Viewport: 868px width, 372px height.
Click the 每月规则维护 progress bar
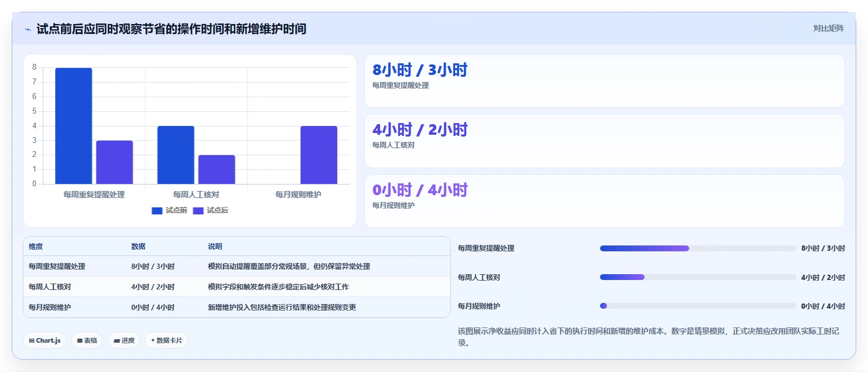(x=698, y=306)
